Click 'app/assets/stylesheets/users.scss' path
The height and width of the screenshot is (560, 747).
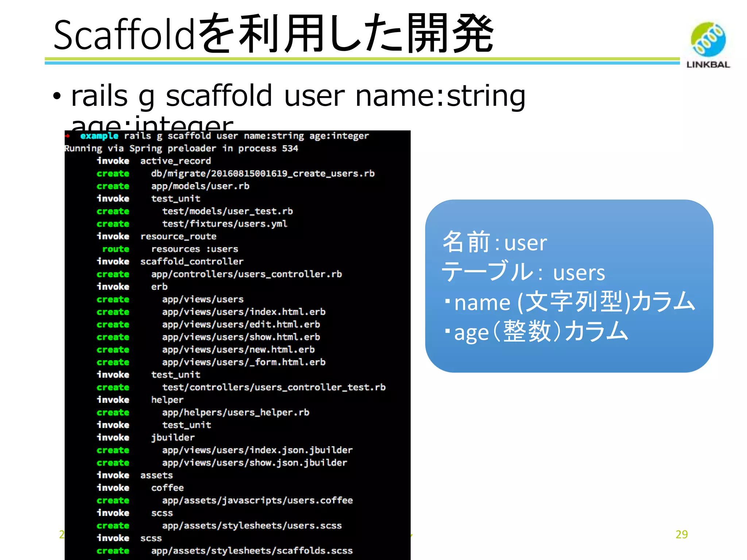pyautogui.click(x=252, y=526)
